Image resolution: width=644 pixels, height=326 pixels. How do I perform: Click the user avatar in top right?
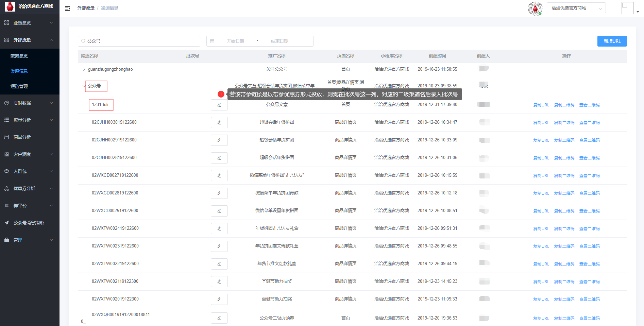coord(627,8)
